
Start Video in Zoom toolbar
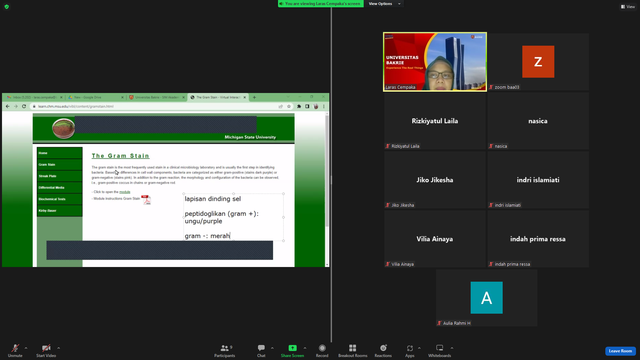coord(46,350)
